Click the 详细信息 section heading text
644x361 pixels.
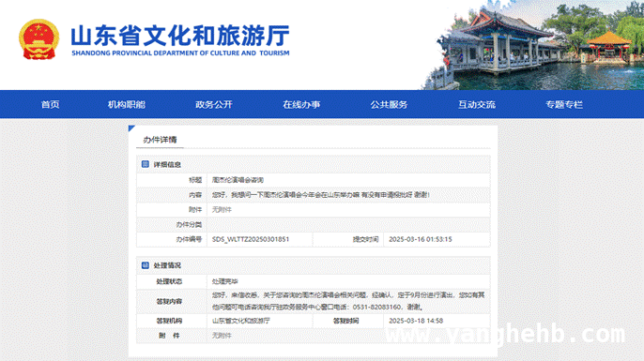[167, 164]
